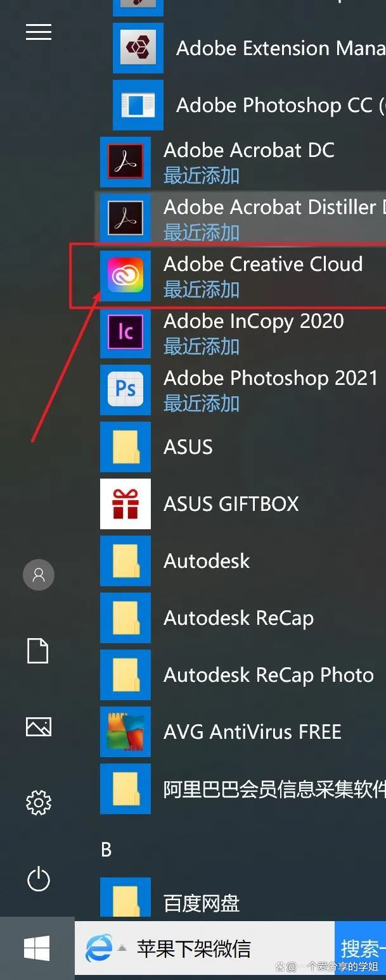
Task: Click the Power button
Action: (x=38, y=880)
